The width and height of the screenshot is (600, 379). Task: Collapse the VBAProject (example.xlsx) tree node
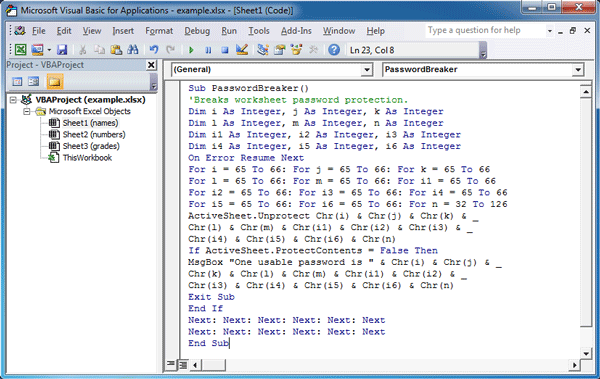[x=13, y=100]
